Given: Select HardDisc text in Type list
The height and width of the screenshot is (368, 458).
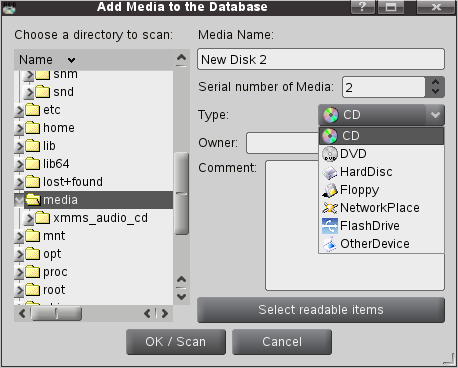Looking at the screenshot, I should tap(366, 172).
